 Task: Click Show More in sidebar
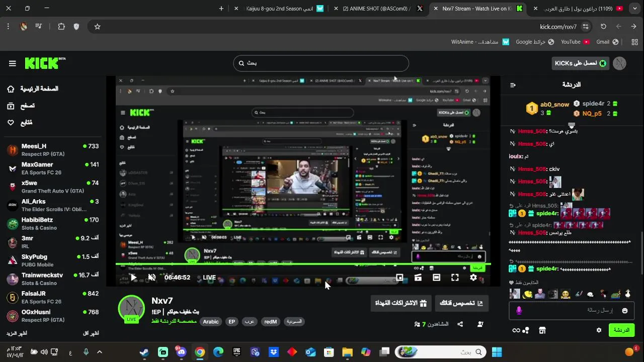[17, 333]
